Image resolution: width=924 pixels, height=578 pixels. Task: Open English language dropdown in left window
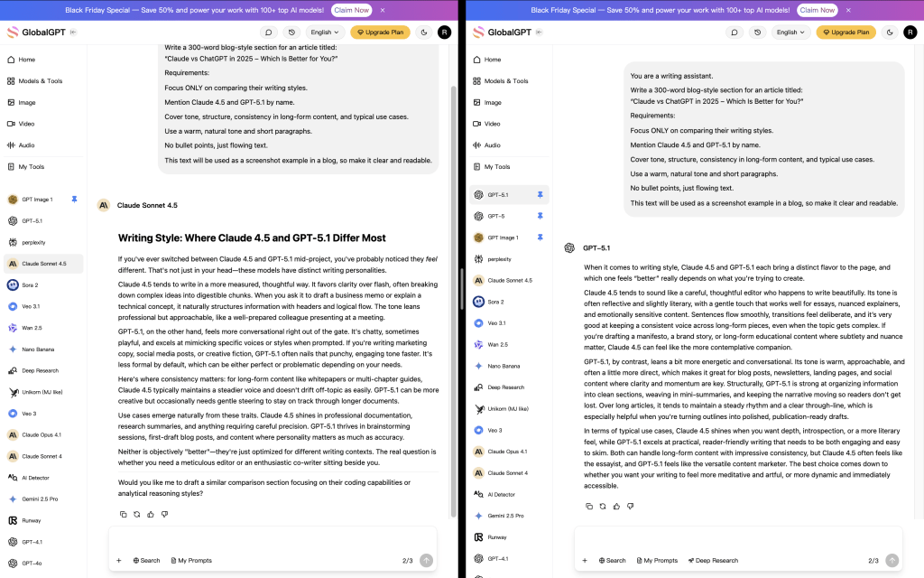point(325,33)
